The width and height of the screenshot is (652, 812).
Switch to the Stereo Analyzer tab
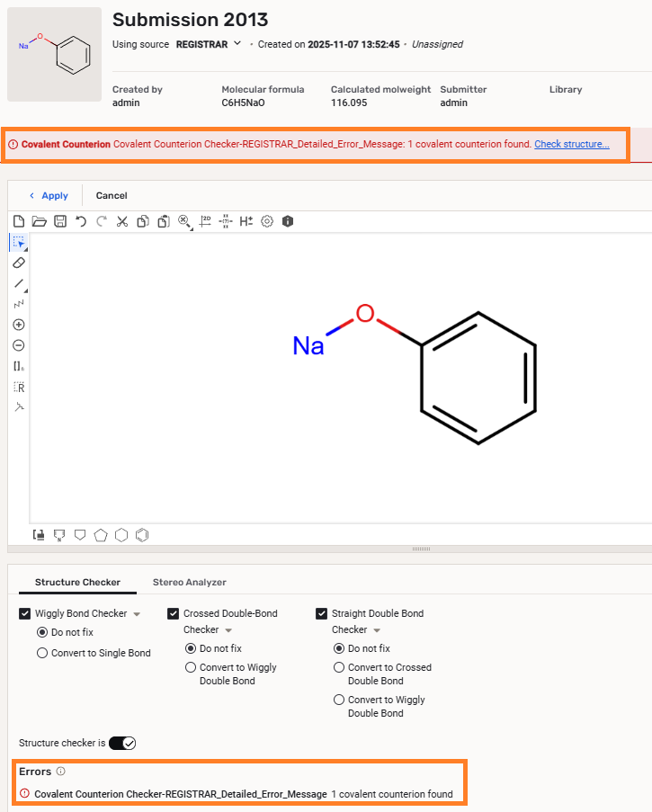[x=189, y=582]
